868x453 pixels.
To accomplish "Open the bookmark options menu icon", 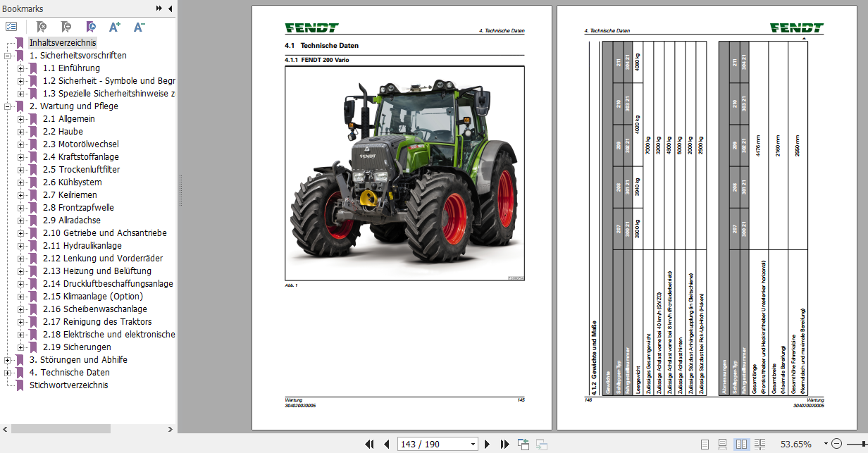I will point(11,25).
